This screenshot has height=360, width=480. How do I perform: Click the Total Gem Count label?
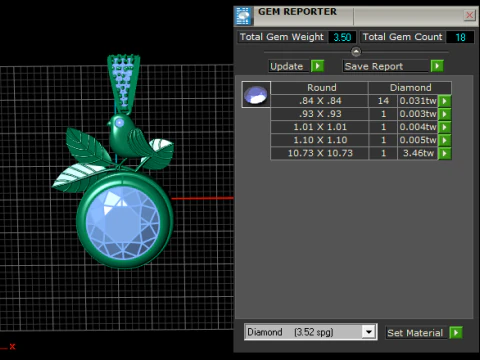(402, 37)
